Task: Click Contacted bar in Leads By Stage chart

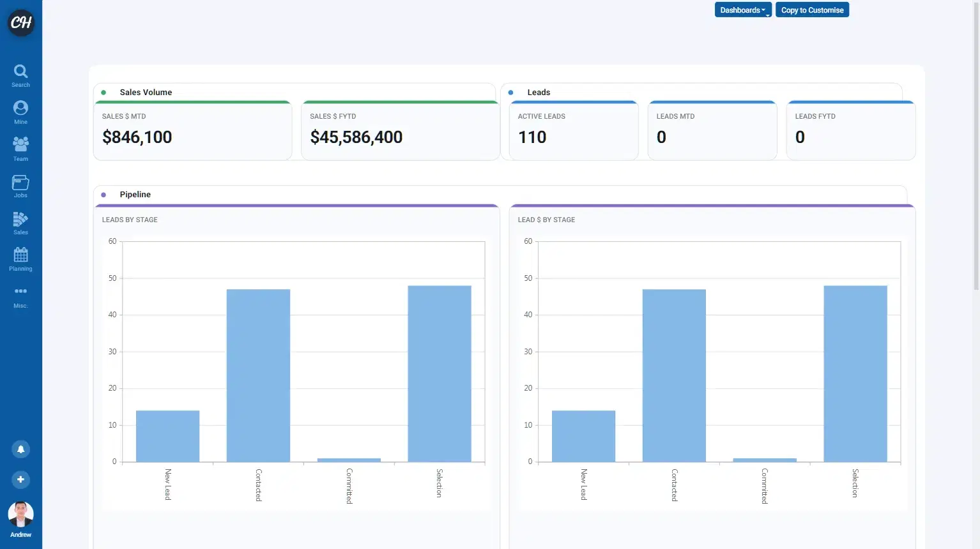Action: pyautogui.click(x=258, y=375)
